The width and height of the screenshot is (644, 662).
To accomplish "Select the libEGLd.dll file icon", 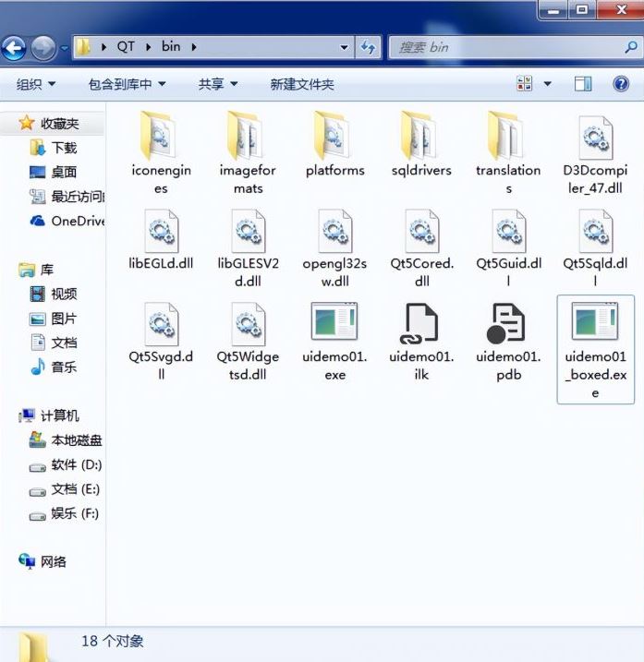I will coord(161,231).
